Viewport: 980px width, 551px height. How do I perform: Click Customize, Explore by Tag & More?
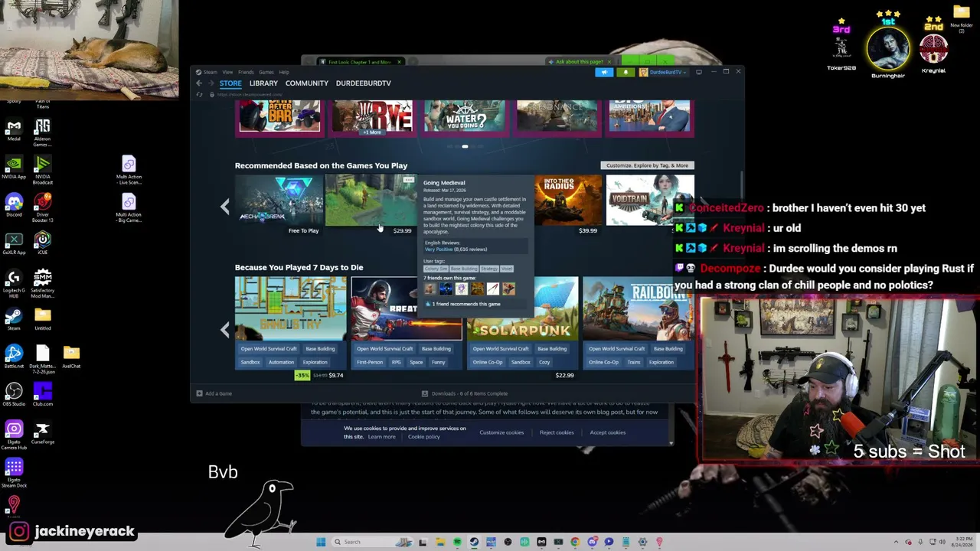point(648,165)
